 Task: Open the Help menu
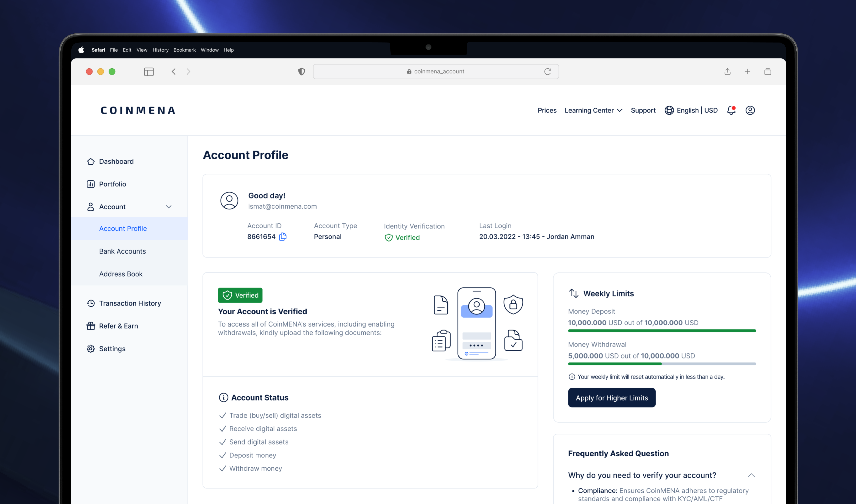229,50
